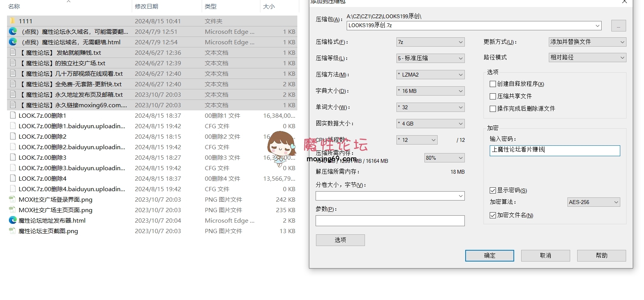The height and width of the screenshot is (300, 644).
Task: Click browse button next to archive path
Action: point(619,26)
